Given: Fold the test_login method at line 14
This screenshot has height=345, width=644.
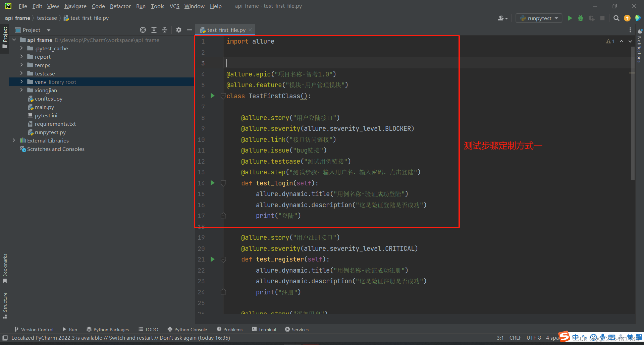Looking at the screenshot, I should (x=223, y=183).
